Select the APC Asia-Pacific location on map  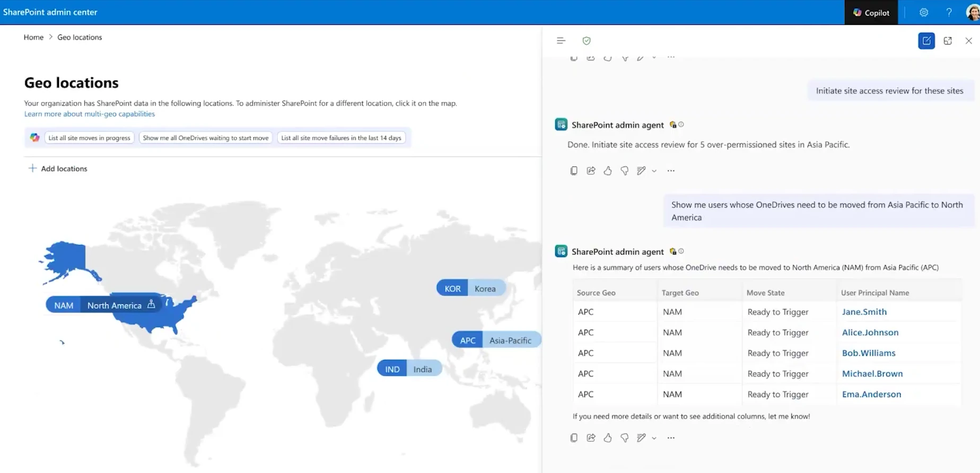[496, 340]
